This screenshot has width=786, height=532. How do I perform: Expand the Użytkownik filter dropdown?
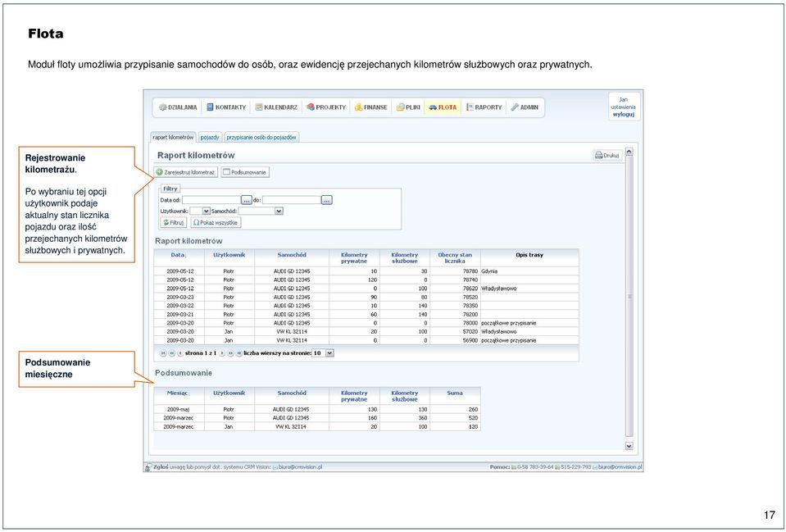click(206, 211)
